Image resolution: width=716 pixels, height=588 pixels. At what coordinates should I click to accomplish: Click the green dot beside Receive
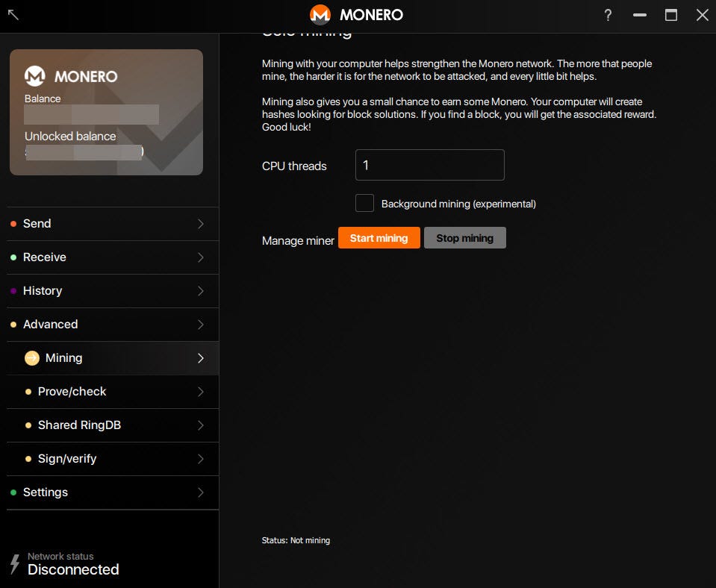point(13,257)
